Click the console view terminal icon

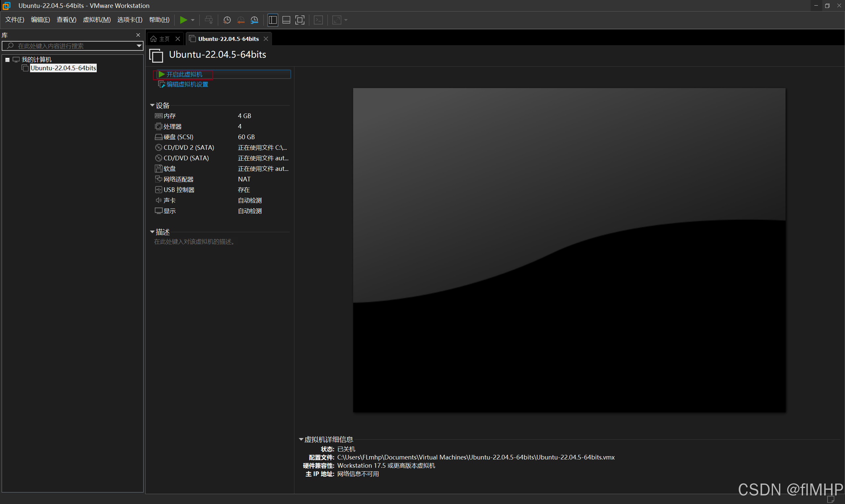point(319,20)
